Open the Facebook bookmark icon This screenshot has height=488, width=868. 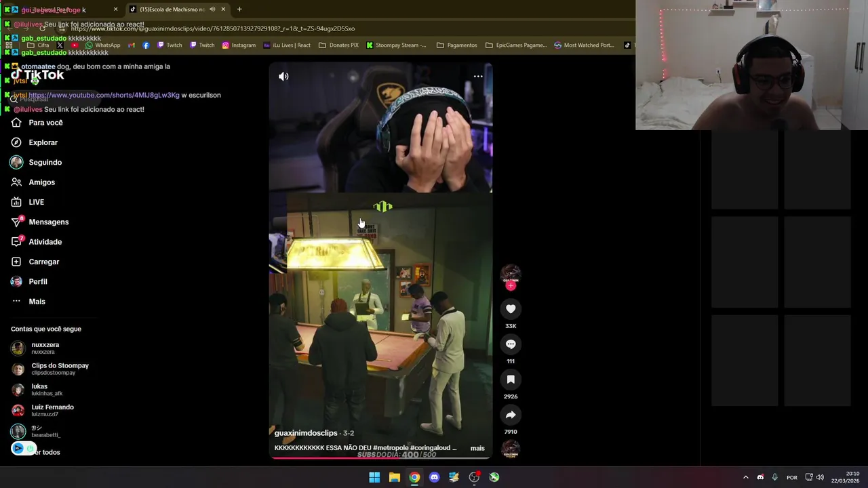click(x=146, y=45)
